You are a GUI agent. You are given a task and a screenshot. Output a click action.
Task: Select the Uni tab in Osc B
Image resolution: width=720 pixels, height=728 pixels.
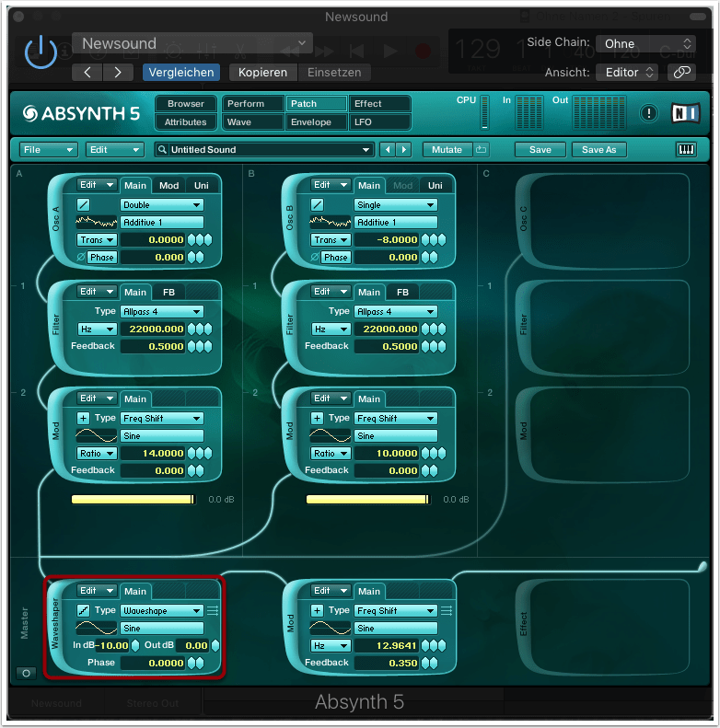pos(435,185)
